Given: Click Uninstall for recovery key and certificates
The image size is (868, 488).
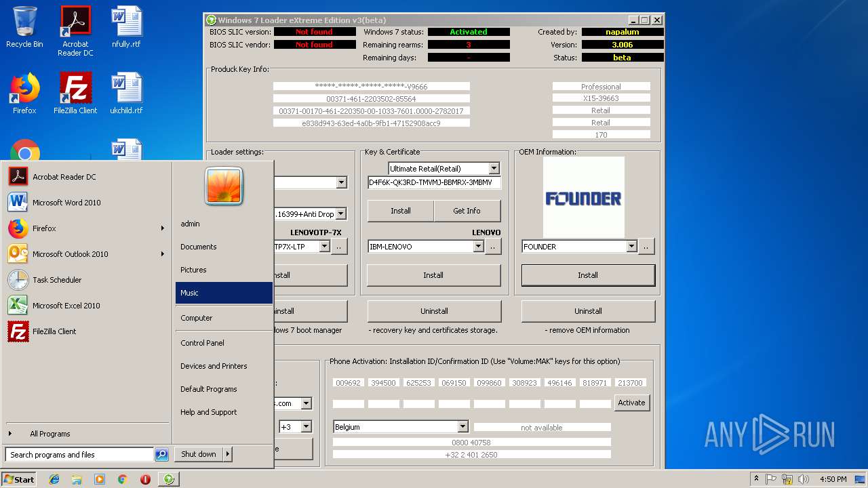Looking at the screenshot, I should pyautogui.click(x=434, y=311).
